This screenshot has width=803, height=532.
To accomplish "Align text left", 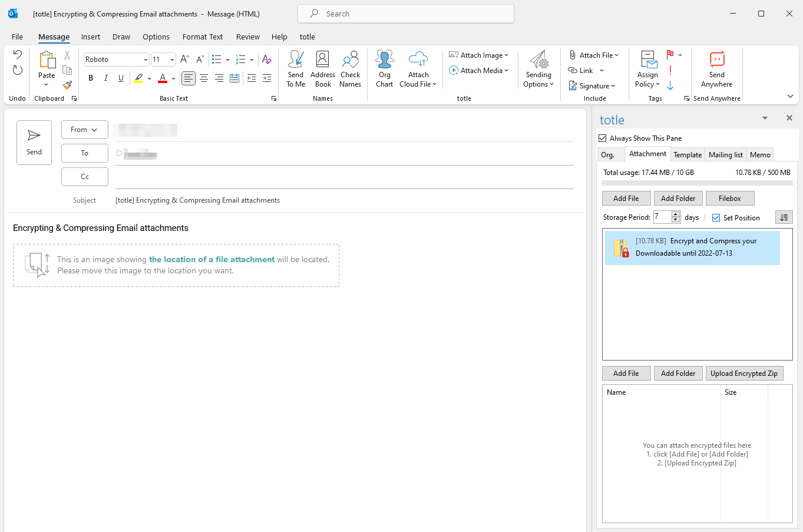I will click(189, 78).
